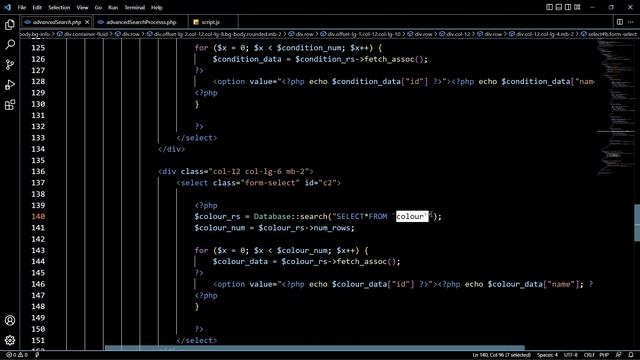Click the vertical scrollbar thumb at right

637,222
